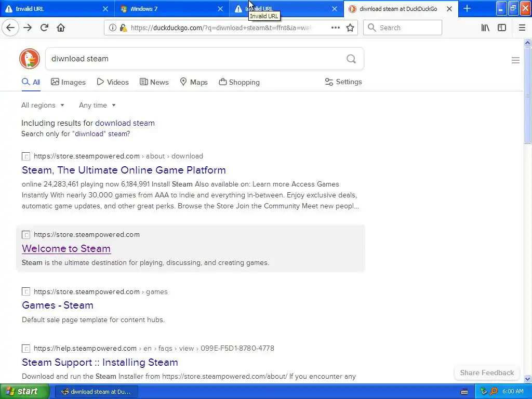Image resolution: width=532 pixels, height=399 pixels.
Task: Select the Videos results tab
Action: [x=113, y=82]
